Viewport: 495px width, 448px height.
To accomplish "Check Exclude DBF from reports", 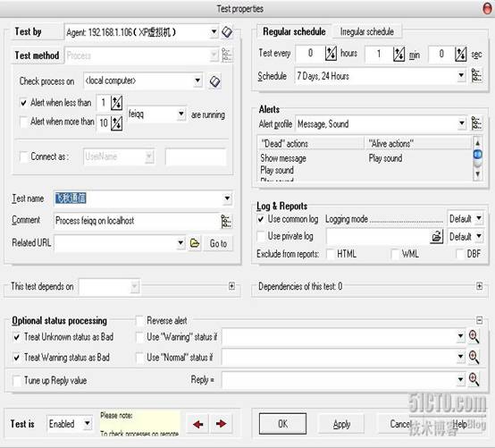I will tap(460, 254).
